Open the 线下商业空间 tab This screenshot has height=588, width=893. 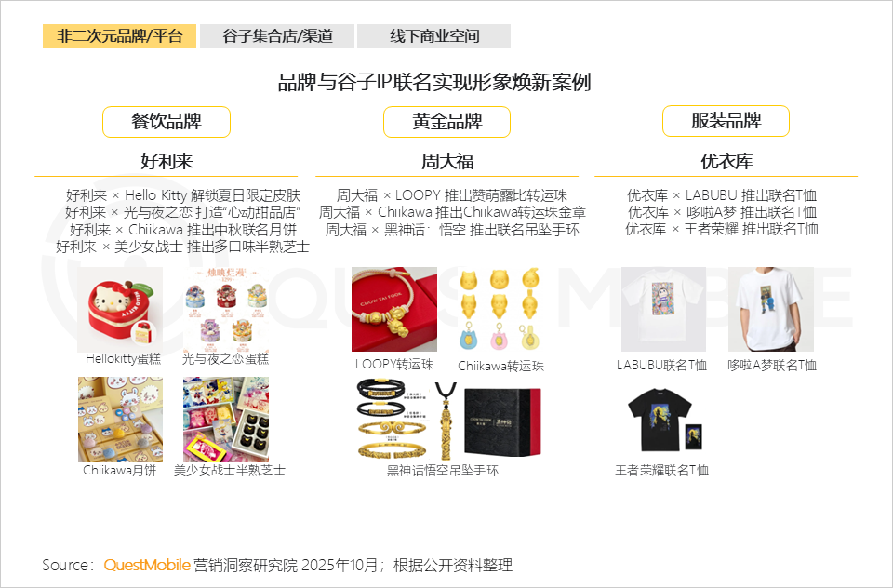coord(434,36)
